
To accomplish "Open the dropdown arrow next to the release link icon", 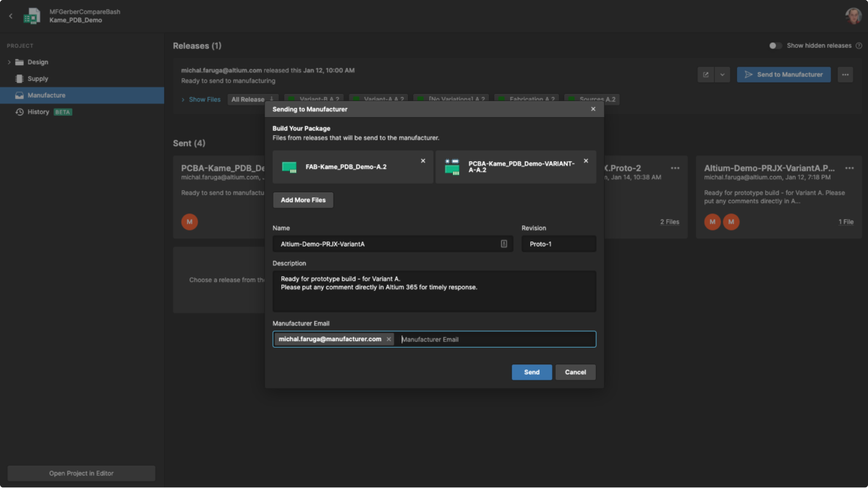I will 722,74.
